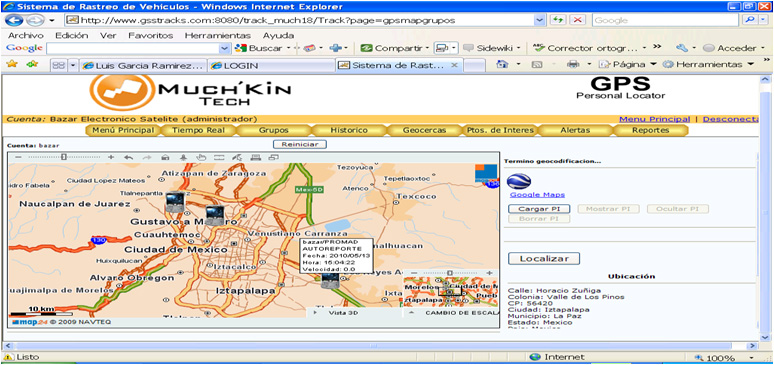774x365 pixels.
Task: Open the address bar URL dropdown
Action: pos(539,20)
